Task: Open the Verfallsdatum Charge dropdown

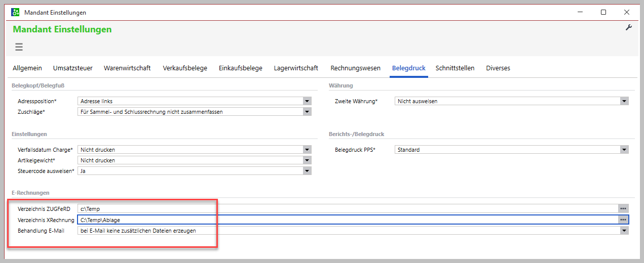Action: [307, 150]
